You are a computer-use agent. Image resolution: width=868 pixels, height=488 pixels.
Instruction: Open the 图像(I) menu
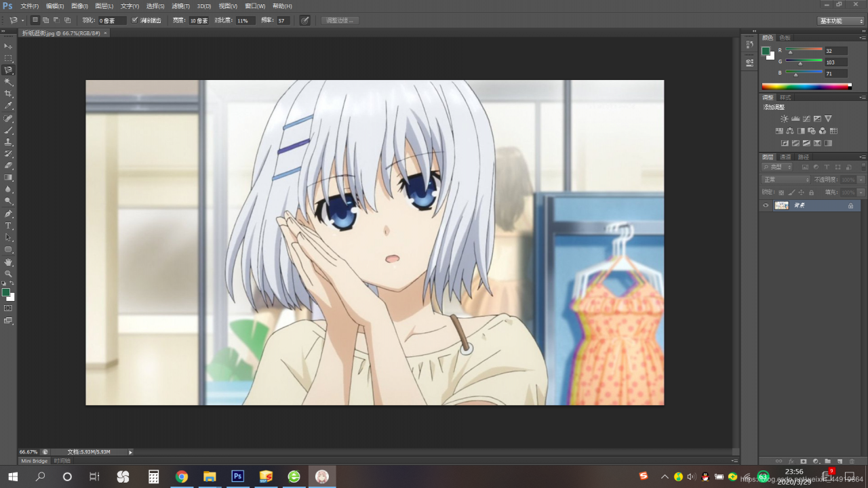tap(79, 6)
